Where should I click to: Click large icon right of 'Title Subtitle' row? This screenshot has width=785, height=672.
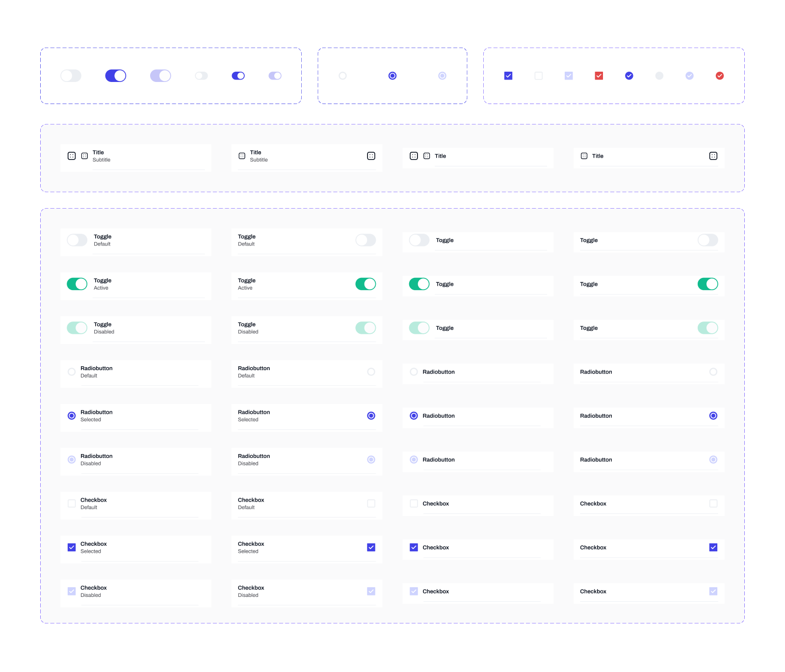(371, 156)
